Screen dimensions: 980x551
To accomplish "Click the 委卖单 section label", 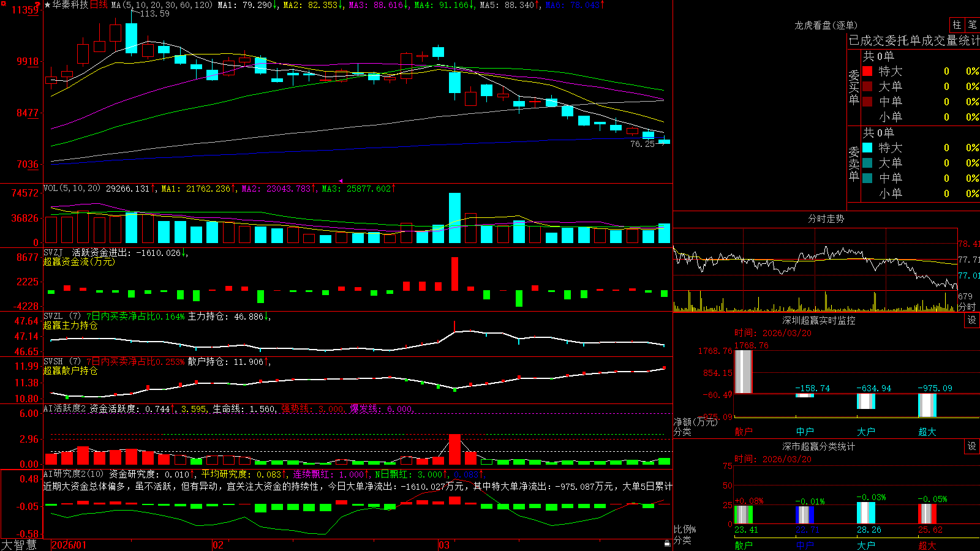I will click(x=854, y=164).
